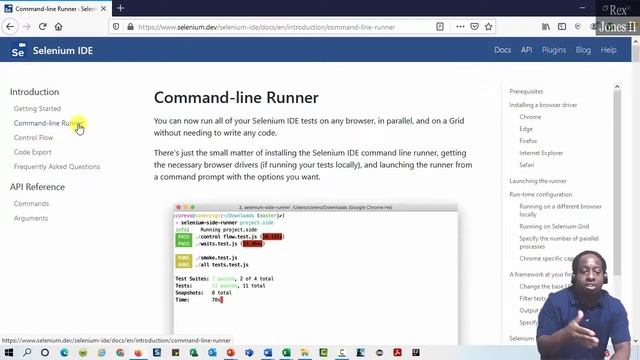Go to Plugins in the header
Screen dimensions: 640x360
click(554, 50)
